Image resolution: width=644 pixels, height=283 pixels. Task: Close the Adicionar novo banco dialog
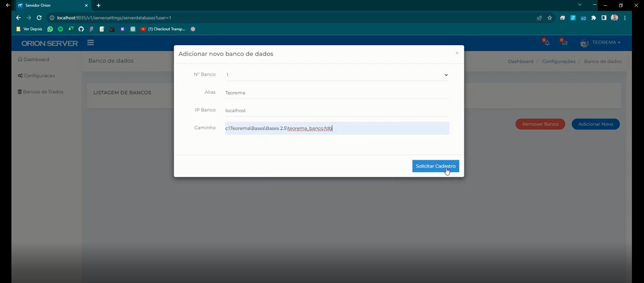tap(457, 53)
